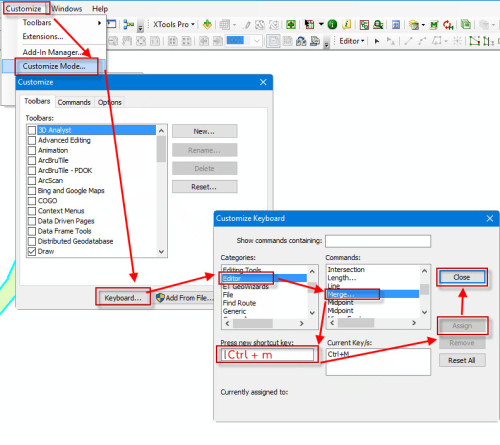500x445 pixels.
Task: Click the Edit Tool black arrow icon
Action: (x=377, y=41)
